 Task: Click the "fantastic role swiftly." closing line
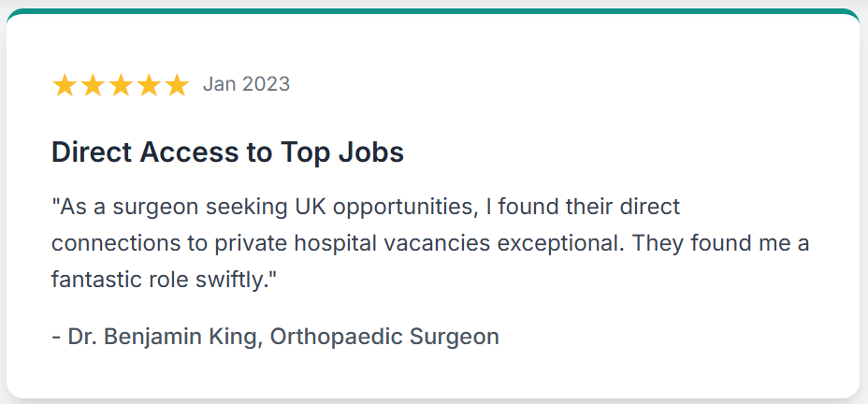coord(164,280)
